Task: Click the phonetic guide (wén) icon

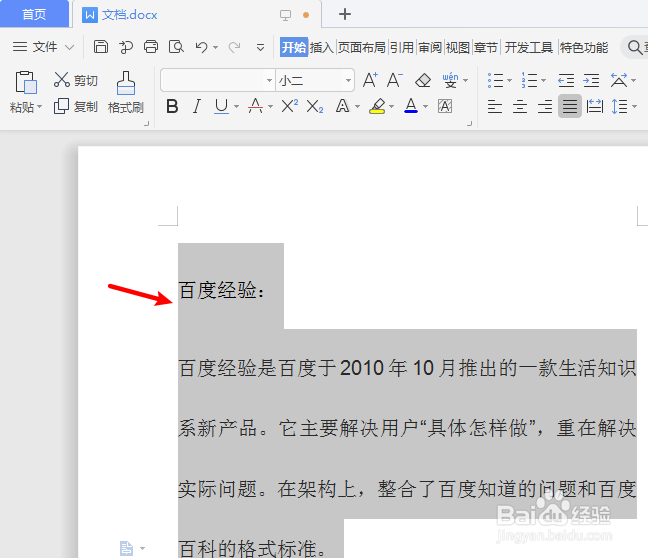Action: (x=450, y=80)
